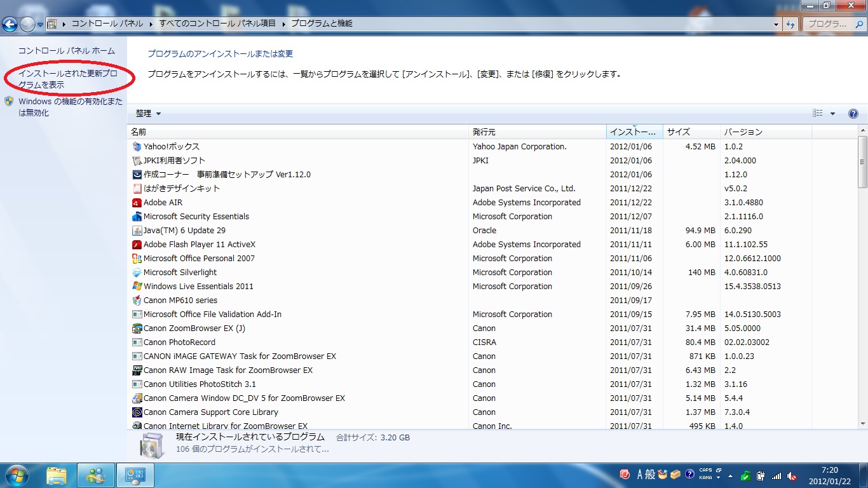The height and width of the screenshot is (488, 868).
Task: Expand the arrow after コントロール パネル breadcrumb
Action: click(151, 24)
